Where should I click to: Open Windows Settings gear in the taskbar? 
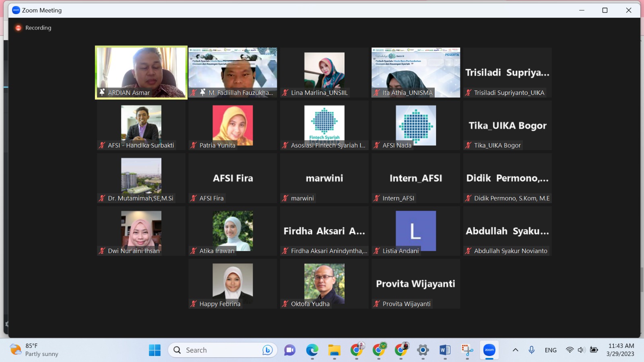point(423,350)
